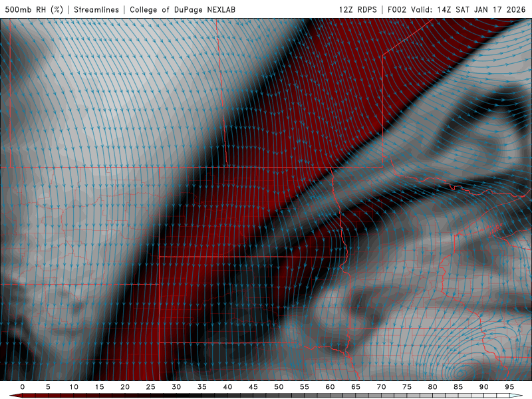Click the colorbar label "35"
Viewport: 532px width, 399px height.
click(x=202, y=387)
